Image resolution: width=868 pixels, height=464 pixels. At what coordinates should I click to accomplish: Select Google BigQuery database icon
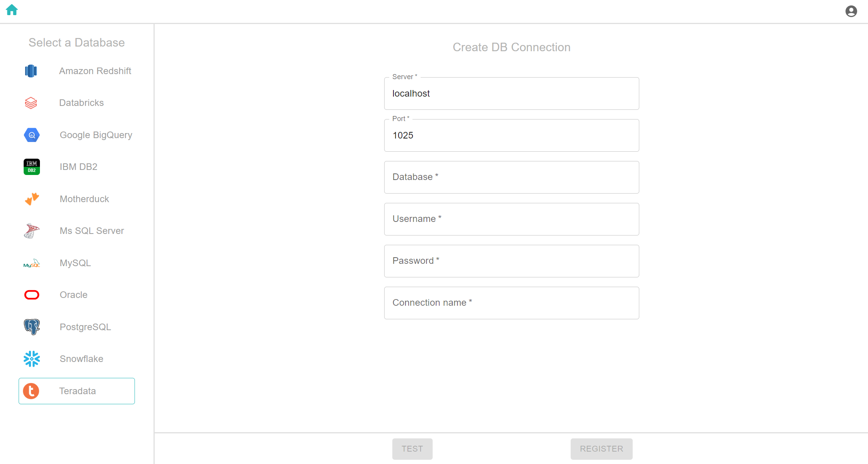tap(31, 134)
